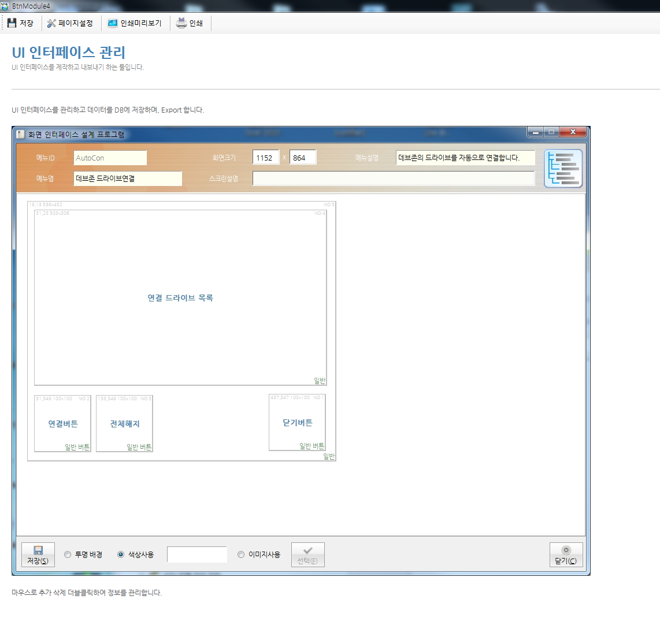Maximize the design program window

pos(551,132)
